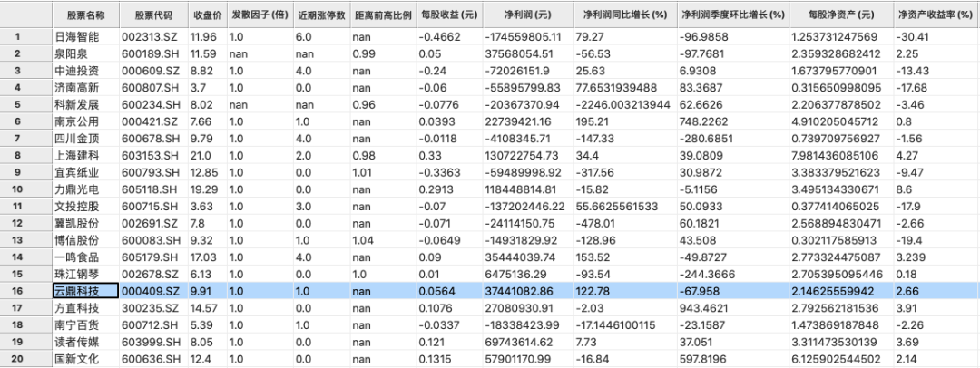Click the 距离前高比例 column header
980x368 pixels.
[383, 14]
